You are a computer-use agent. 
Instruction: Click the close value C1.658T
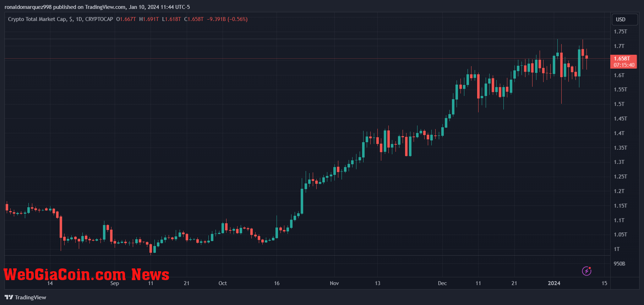[194, 19]
